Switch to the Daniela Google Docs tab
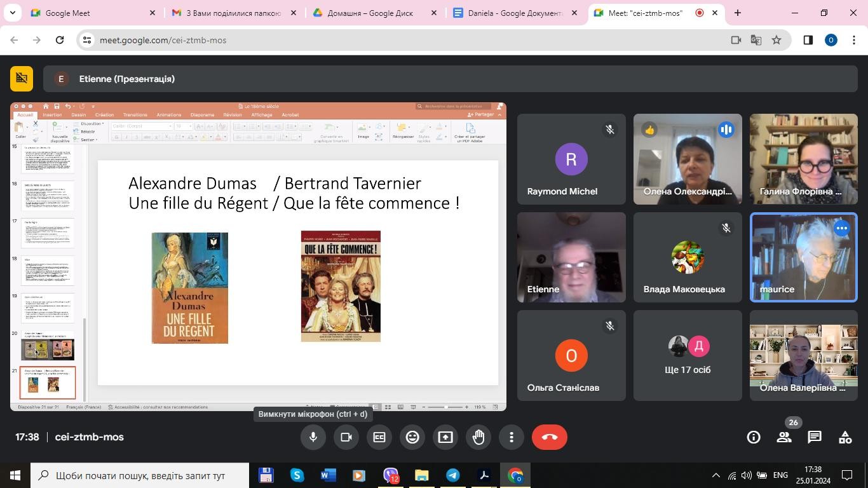 coord(515,13)
